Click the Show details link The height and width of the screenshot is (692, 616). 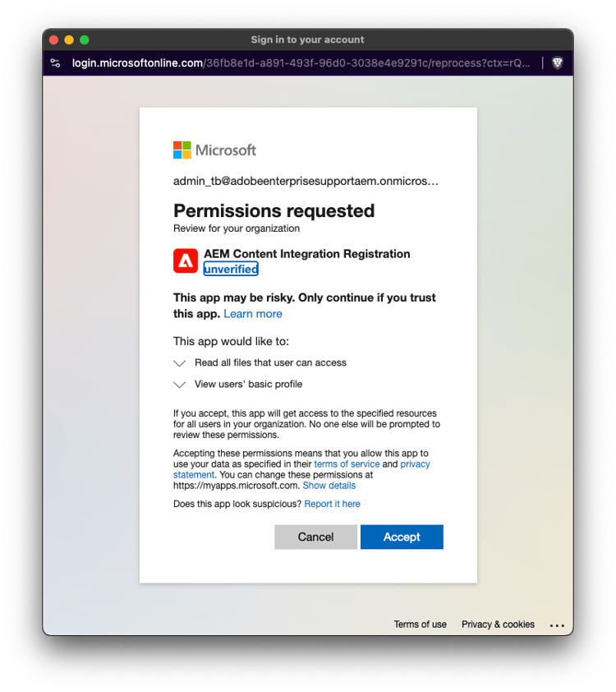(x=329, y=486)
